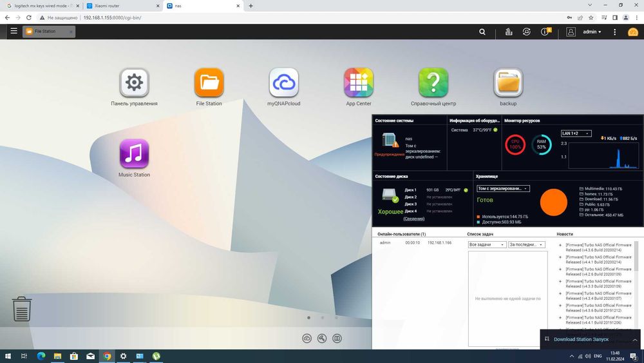Switch to the File Station task tab

(49, 31)
